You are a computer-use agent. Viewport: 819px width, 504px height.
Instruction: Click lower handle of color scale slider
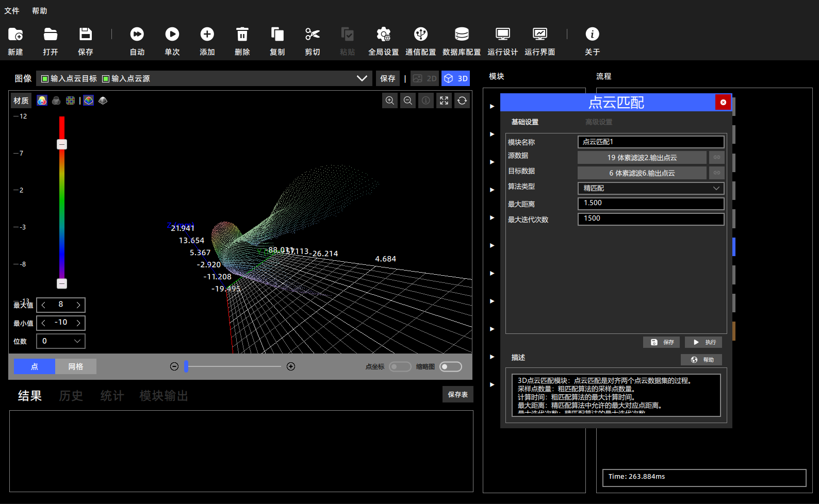62,283
